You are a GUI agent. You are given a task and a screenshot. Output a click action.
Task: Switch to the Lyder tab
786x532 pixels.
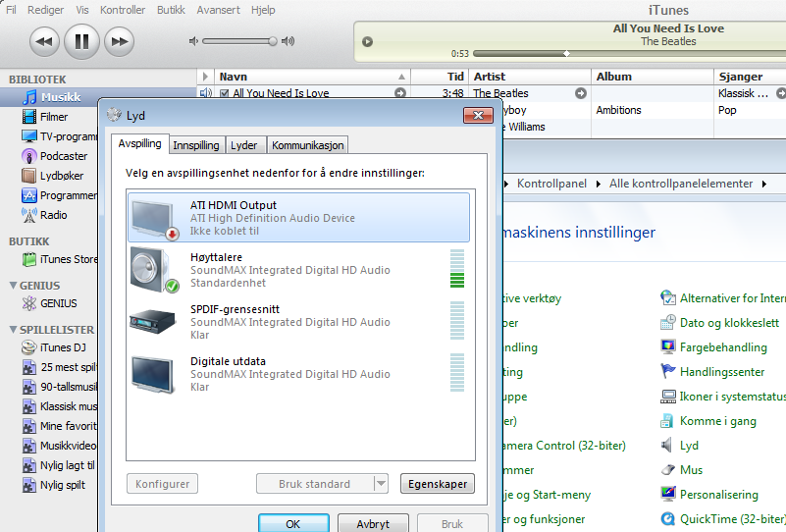pyautogui.click(x=244, y=145)
